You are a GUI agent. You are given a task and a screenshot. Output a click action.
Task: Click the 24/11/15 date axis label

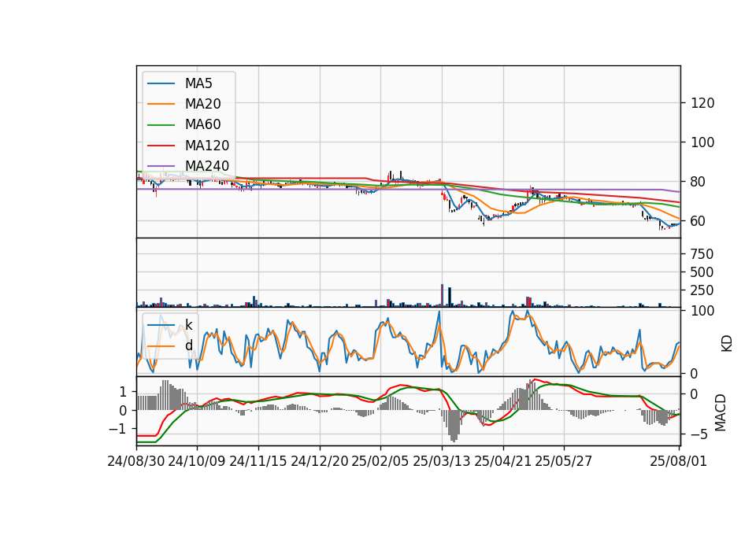tap(258, 461)
